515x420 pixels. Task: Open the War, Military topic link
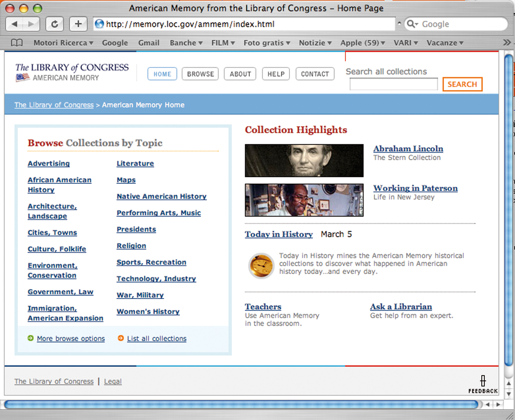tap(140, 295)
